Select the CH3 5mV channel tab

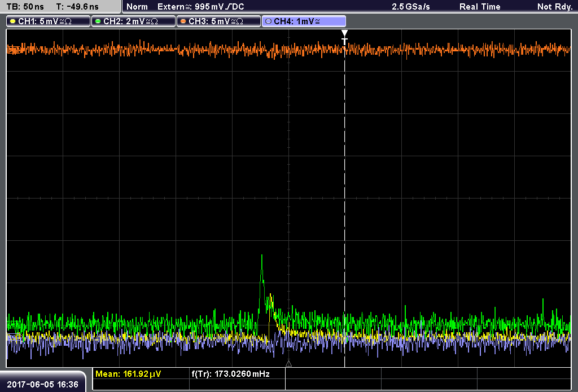[x=218, y=21]
